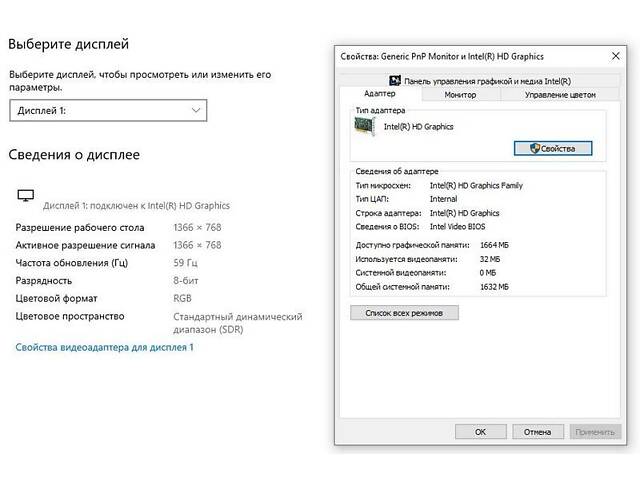Screen dimensions: 640x480
Task: Click the Intel(R) HD Graphics adapter name text
Action: click(419, 127)
